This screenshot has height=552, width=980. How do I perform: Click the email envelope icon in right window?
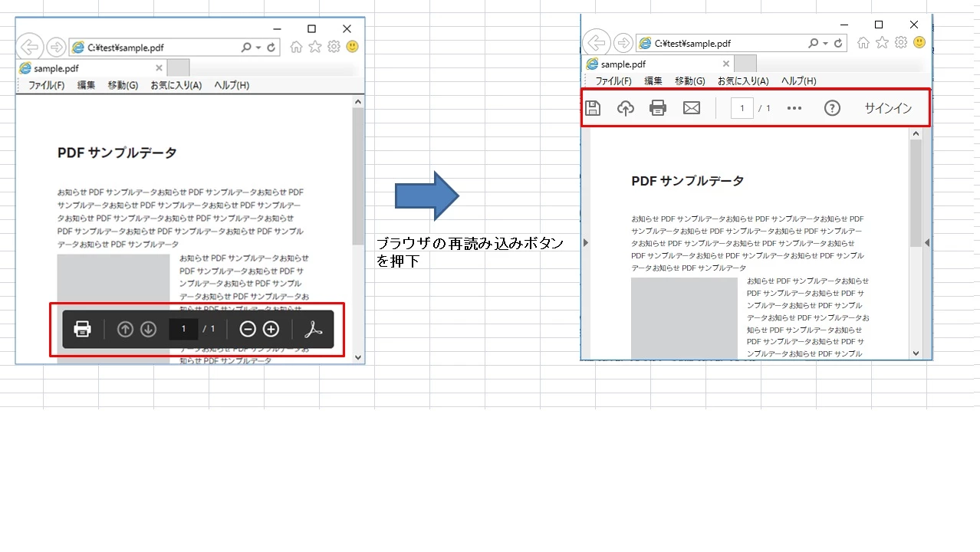point(692,108)
